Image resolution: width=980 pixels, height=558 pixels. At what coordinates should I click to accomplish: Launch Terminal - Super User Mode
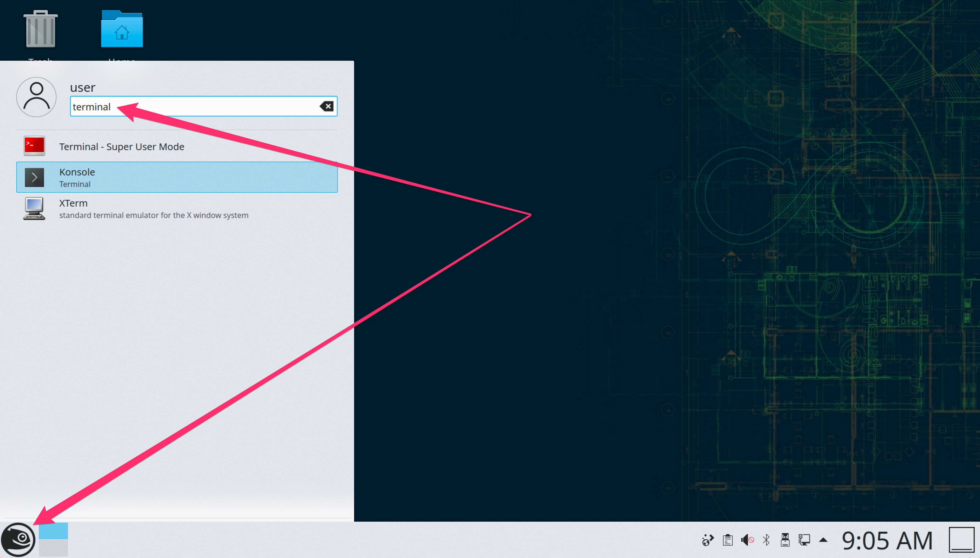click(177, 146)
